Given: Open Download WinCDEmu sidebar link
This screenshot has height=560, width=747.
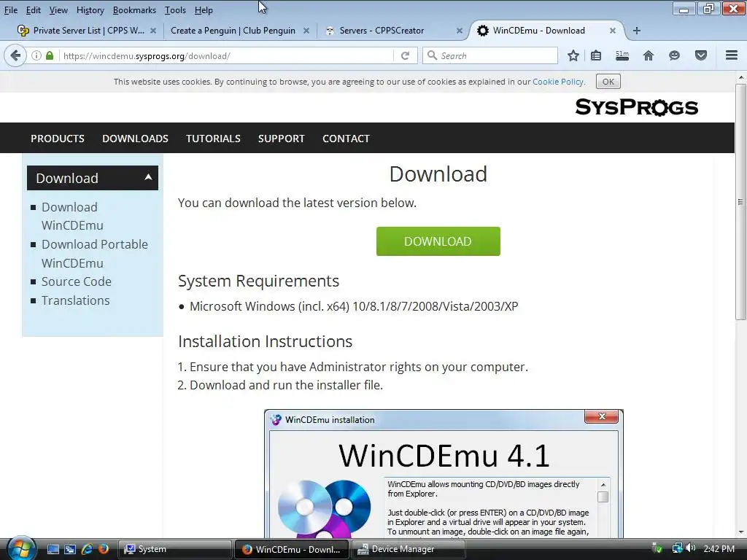Looking at the screenshot, I should click(x=72, y=216).
